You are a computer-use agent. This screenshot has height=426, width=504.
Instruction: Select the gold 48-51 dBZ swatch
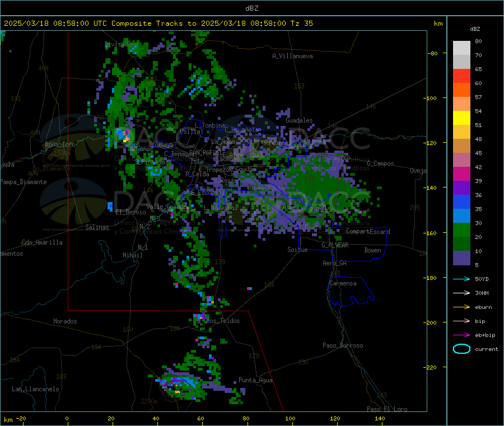point(461,132)
